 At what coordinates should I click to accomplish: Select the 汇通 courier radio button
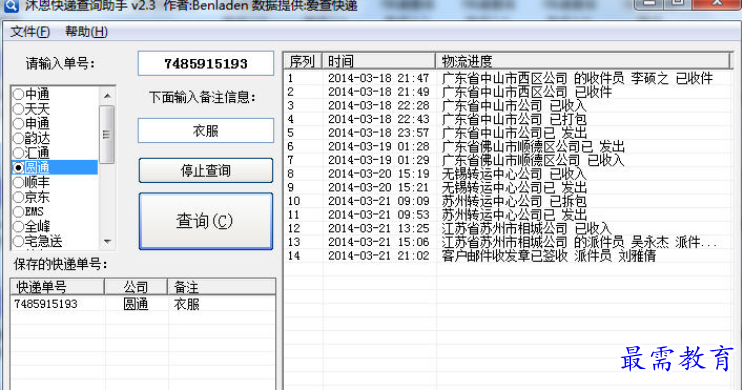[18, 153]
